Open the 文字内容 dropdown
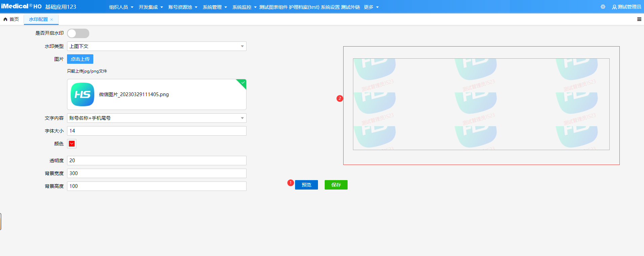The image size is (644, 256). [157, 118]
